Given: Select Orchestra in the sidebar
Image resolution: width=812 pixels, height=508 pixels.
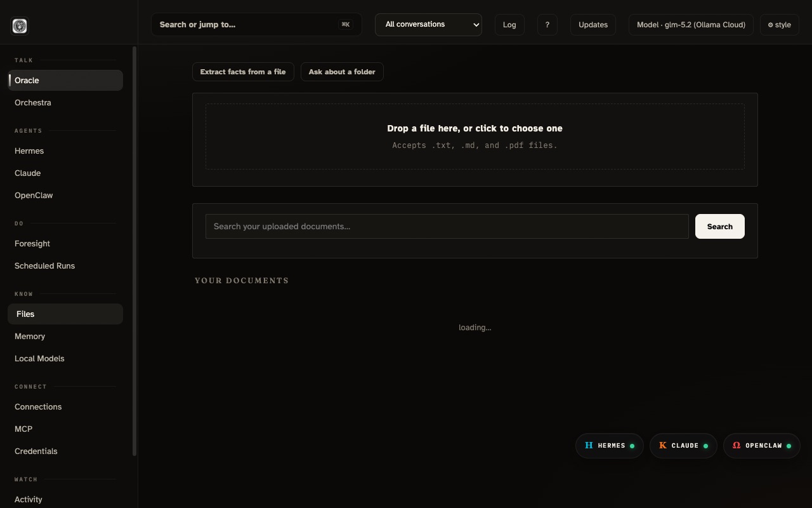Looking at the screenshot, I should click(x=65, y=103).
